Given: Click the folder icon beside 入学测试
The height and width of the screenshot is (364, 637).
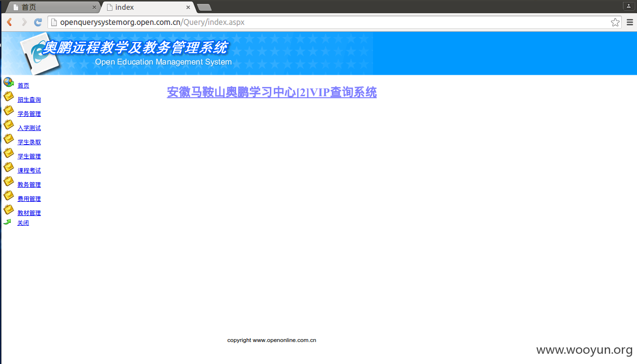Looking at the screenshot, I should tap(8, 125).
